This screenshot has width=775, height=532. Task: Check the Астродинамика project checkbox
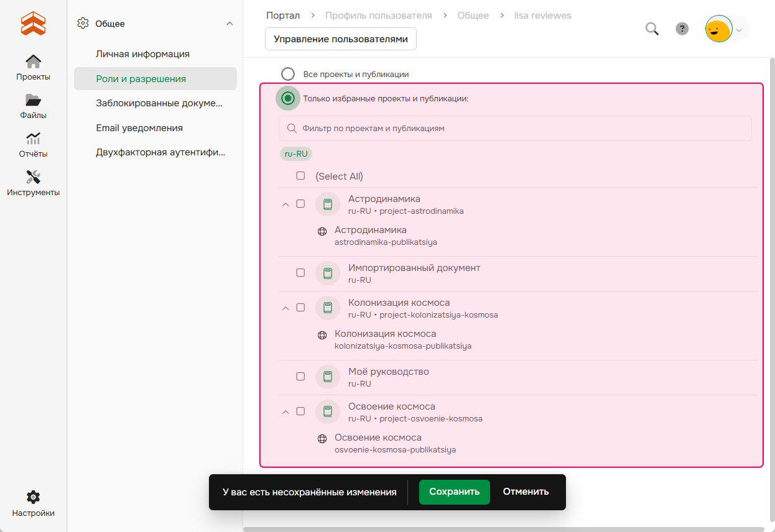pos(300,204)
